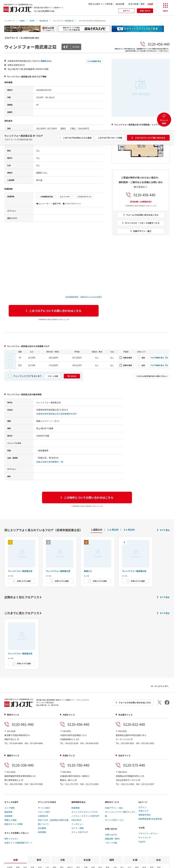
Task: Click the star add button in the B1F row
Action: 141,365
